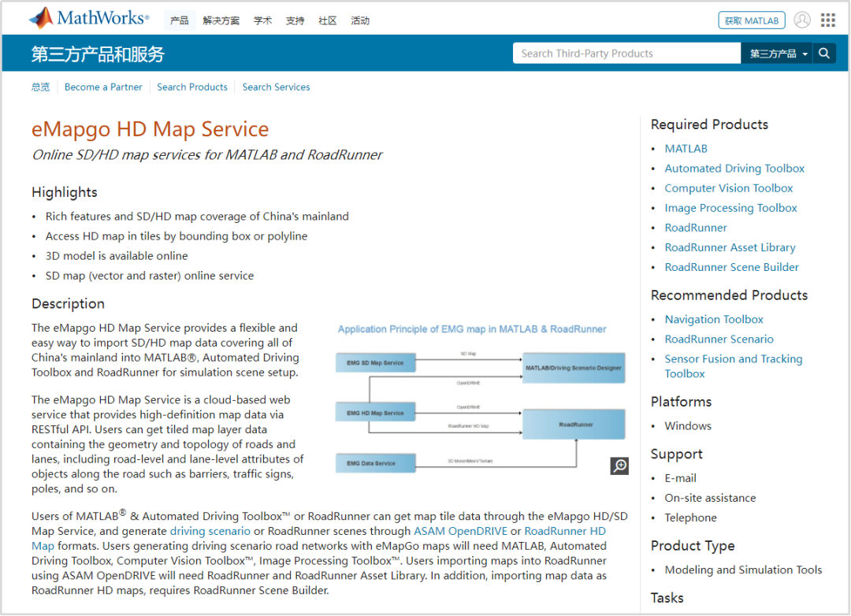Image resolution: width=851 pixels, height=616 pixels.
Task: Click the search magnifying glass icon
Action: pyautogui.click(x=824, y=53)
